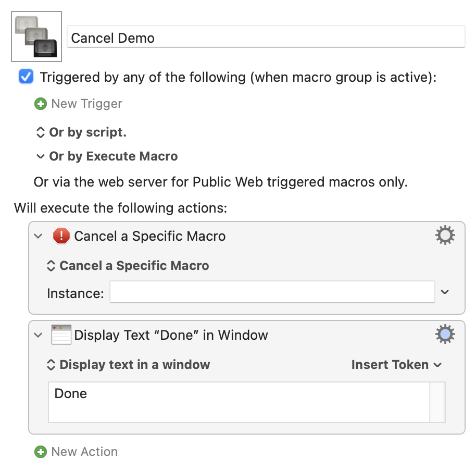Screen dimensions: 476x469
Task: Click the Cancel Demo macro name field
Action: (x=266, y=37)
